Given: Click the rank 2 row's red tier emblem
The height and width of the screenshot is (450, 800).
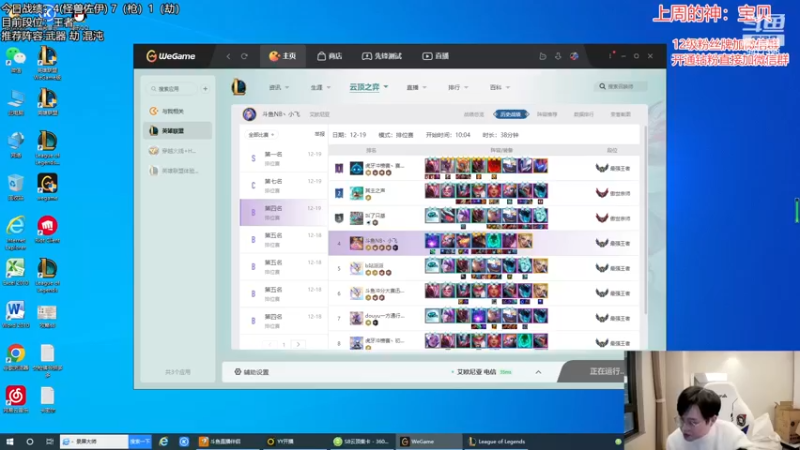Looking at the screenshot, I should click(602, 193).
